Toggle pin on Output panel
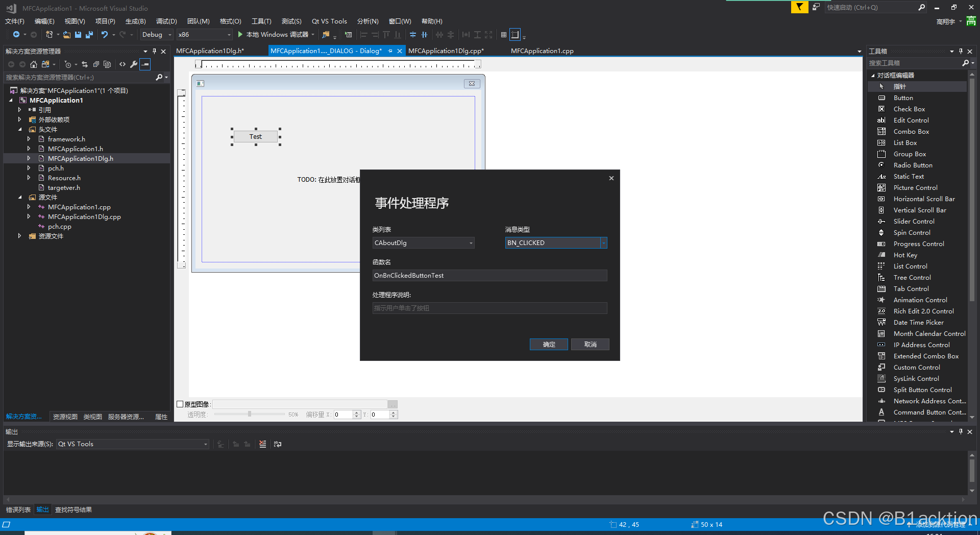Image resolution: width=980 pixels, height=535 pixels. (x=961, y=431)
